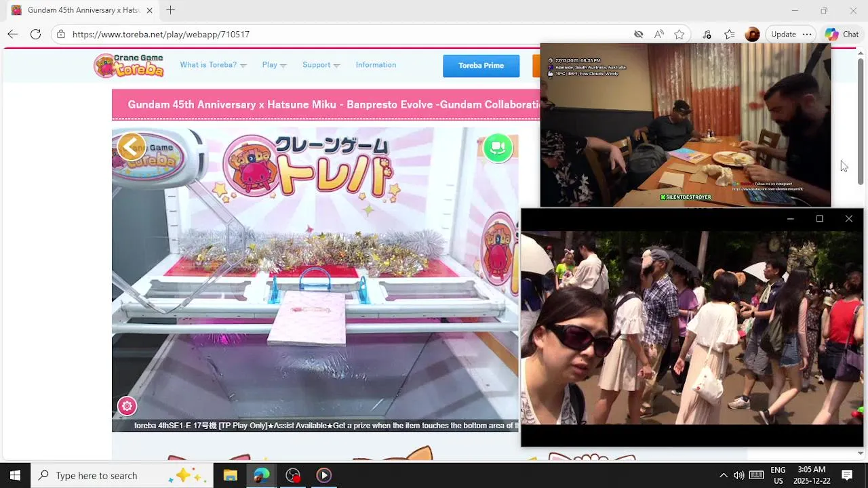
Task: Expand the What is Toreba? menu
Action: (x=213, y=65)
